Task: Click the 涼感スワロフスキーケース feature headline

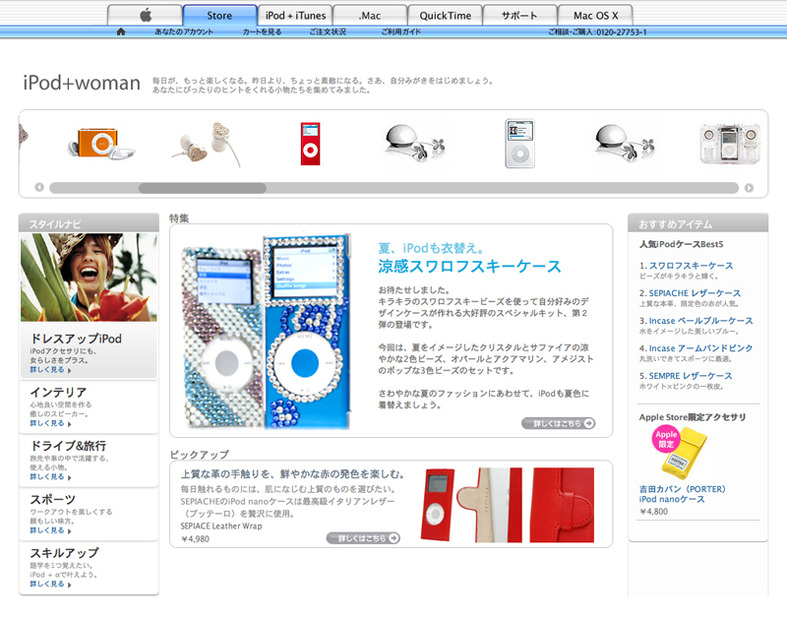Action: (469, 266)
